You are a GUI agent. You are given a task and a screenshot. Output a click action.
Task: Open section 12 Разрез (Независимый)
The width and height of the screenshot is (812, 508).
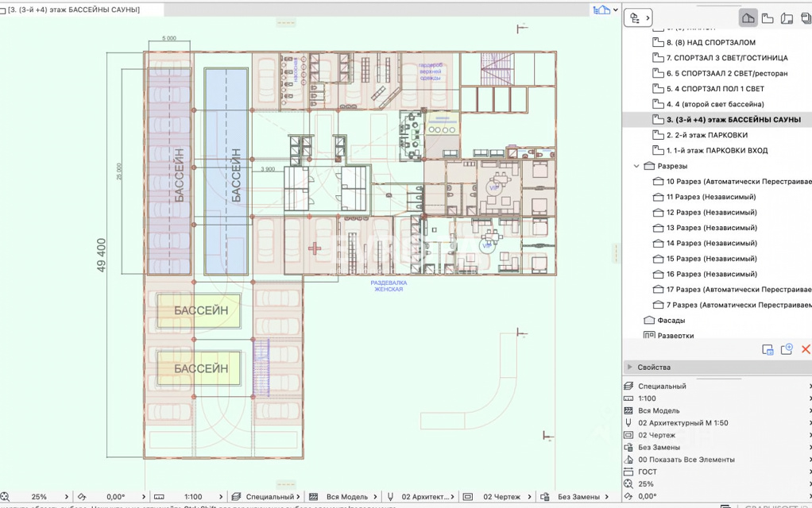click(x=710, y=212)
